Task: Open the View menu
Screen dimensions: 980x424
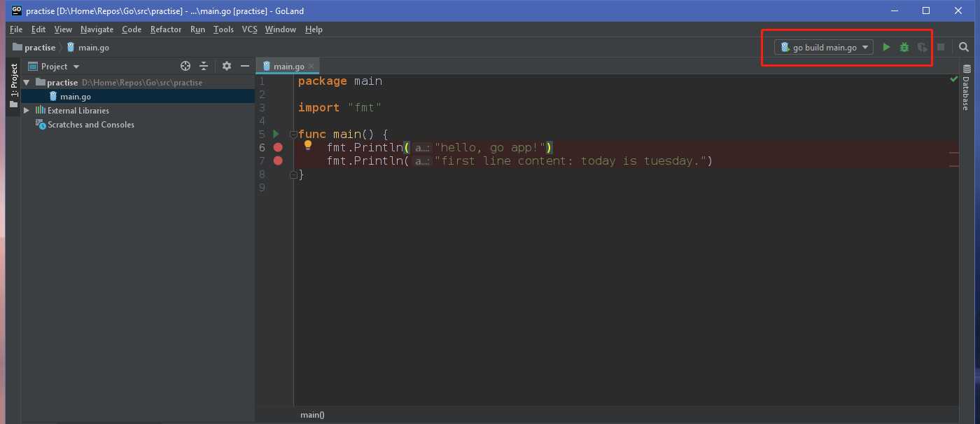Action: pyautogui.click(x=63, y=29)
